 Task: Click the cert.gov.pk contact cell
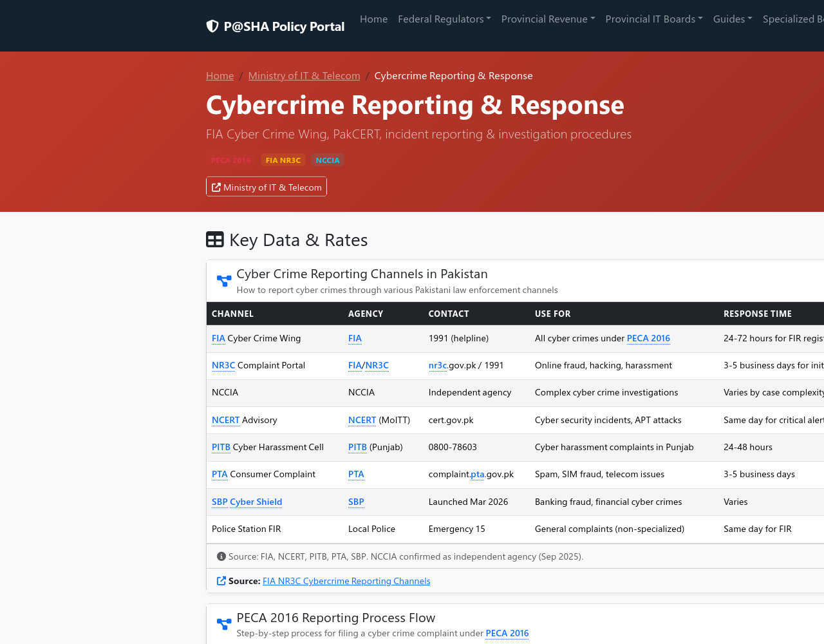476,421
